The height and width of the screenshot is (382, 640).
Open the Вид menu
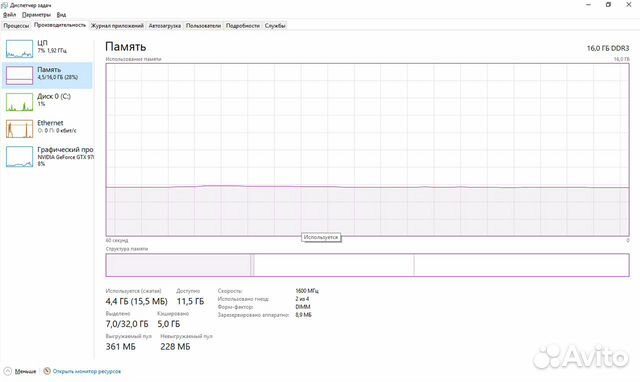(x=61, y=15)
